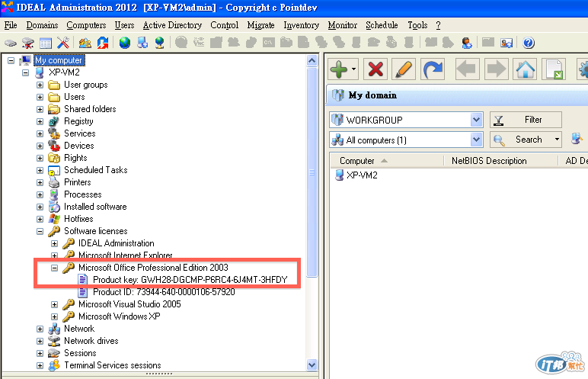588x379 pixels.
Task: Open the Schedule menu
Action: tap(382, 25)
